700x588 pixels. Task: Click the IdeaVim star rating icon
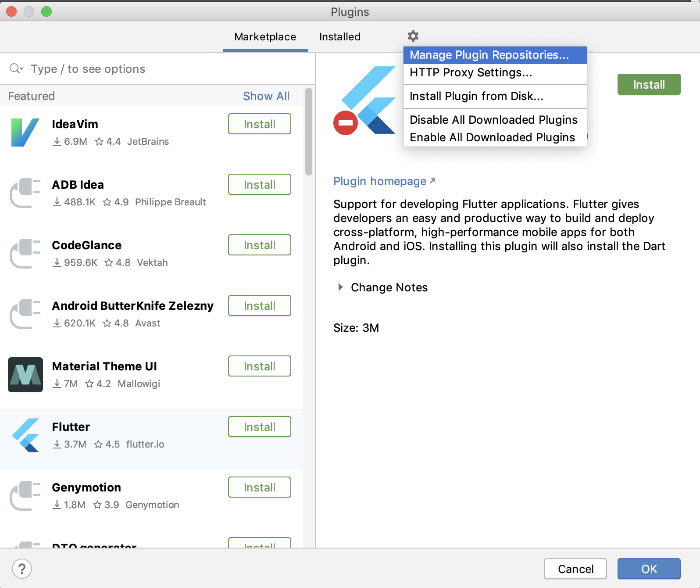point(99,141)
